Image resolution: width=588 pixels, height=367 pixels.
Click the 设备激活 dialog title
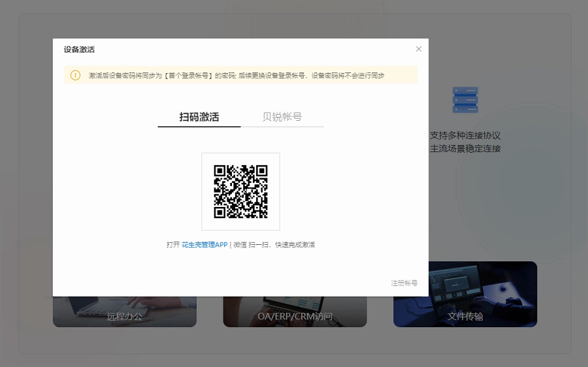tap(79, 50)
